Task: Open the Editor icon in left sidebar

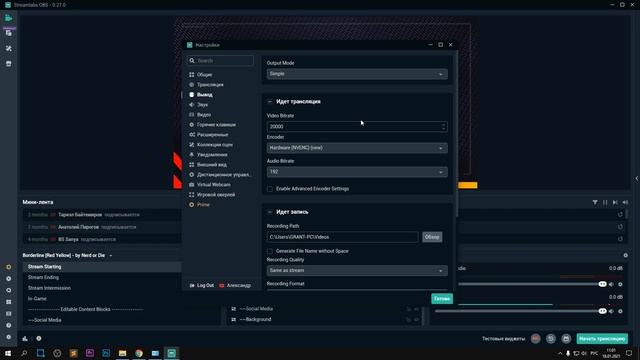Action: click(x=9, y=18)
